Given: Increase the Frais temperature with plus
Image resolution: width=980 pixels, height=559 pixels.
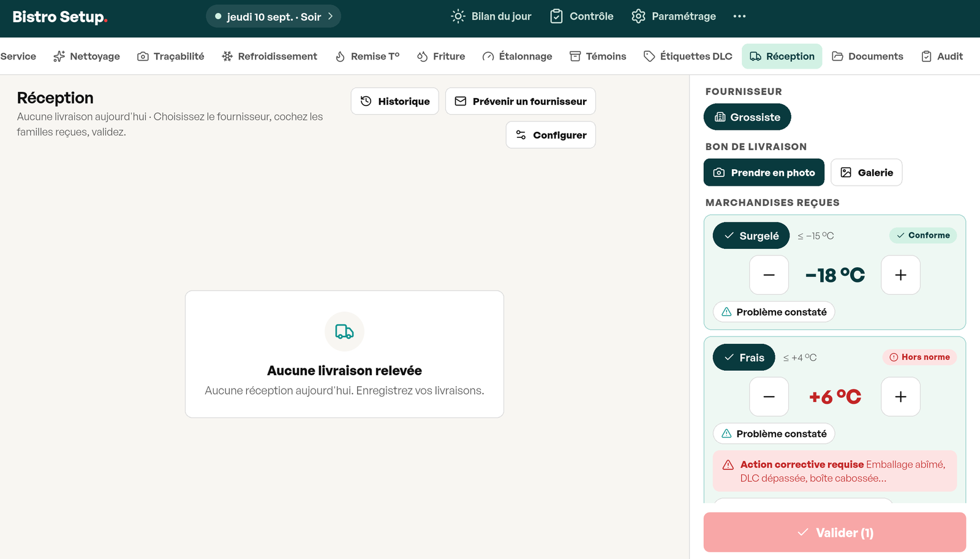Looking at the screenshot, I should [x=900, y=397].
